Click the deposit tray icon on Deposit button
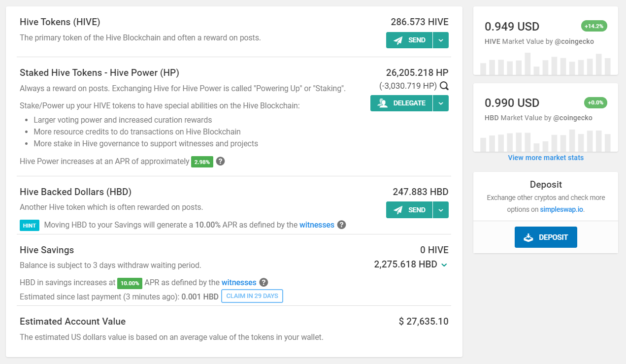 pos(528,237)
